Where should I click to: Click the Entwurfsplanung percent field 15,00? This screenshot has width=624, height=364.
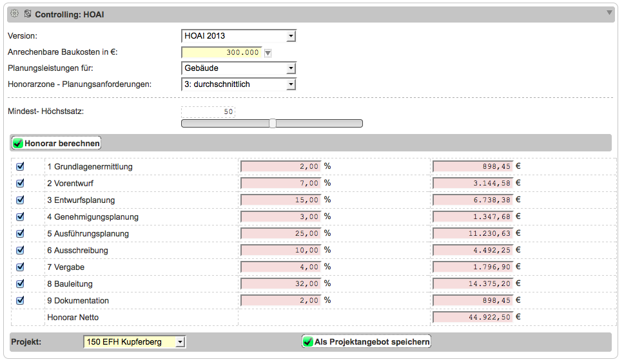click(280, 200)
